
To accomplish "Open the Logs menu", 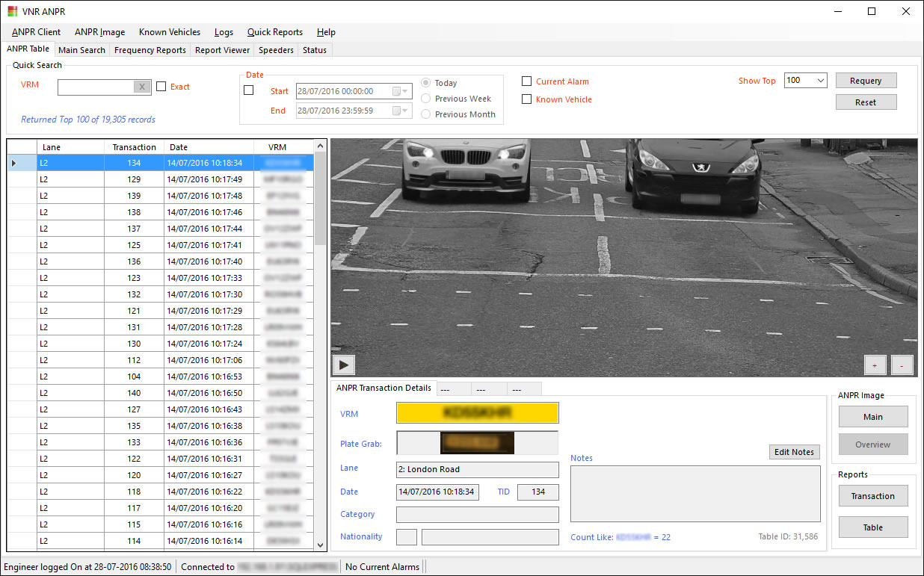I will [x=224, y=32].
